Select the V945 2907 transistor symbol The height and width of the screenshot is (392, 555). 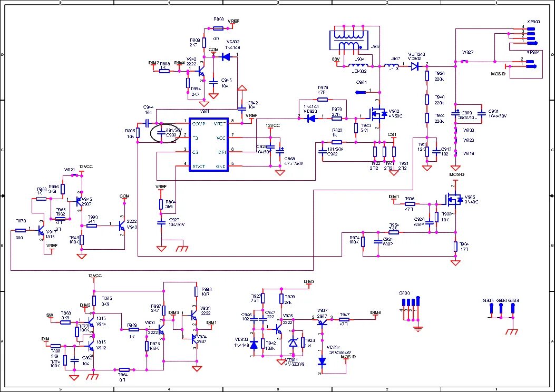(x=79, y=202)
